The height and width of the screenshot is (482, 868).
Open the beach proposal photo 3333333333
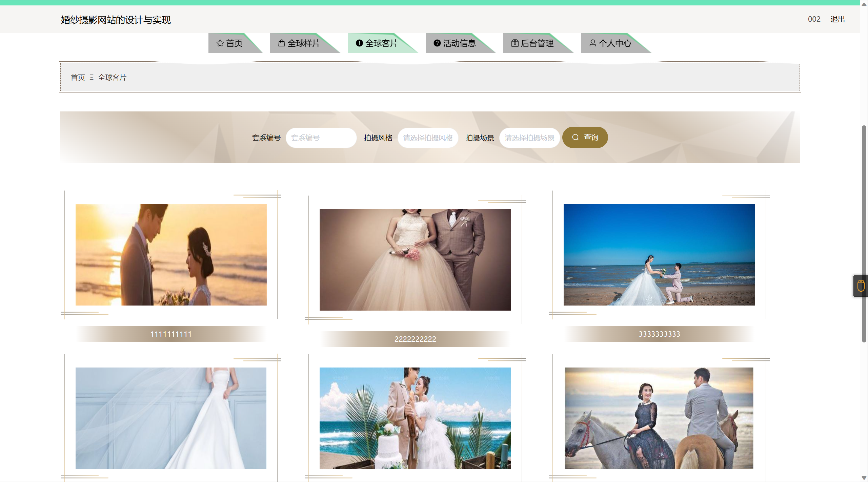click(x=659, y=254)
